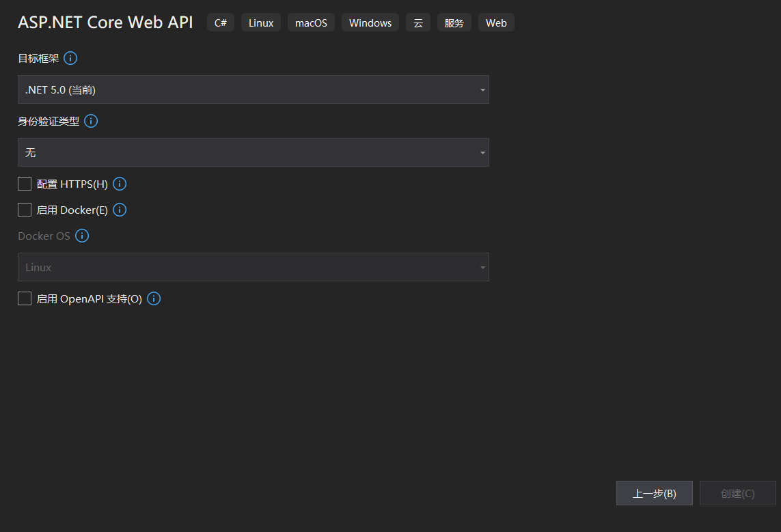Expand the 身份验证类型 dropdown showing 无
Viewport: 781px width, 532px height.
(253, 152)
